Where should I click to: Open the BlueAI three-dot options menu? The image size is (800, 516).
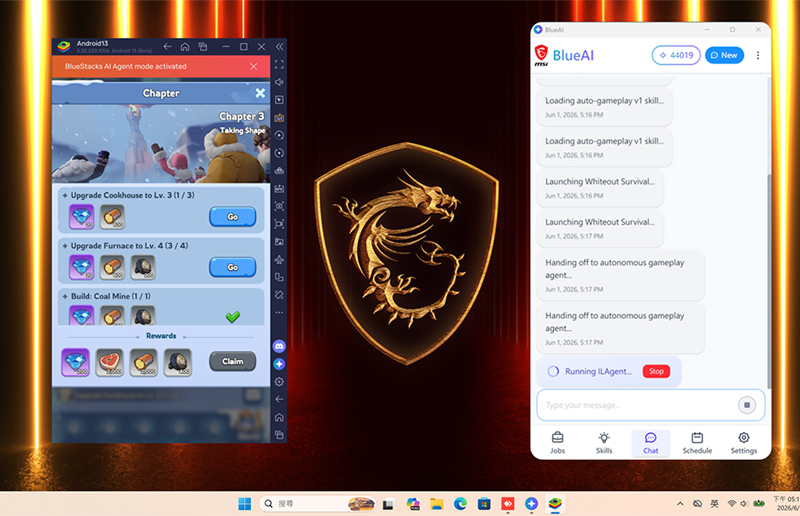758,55
